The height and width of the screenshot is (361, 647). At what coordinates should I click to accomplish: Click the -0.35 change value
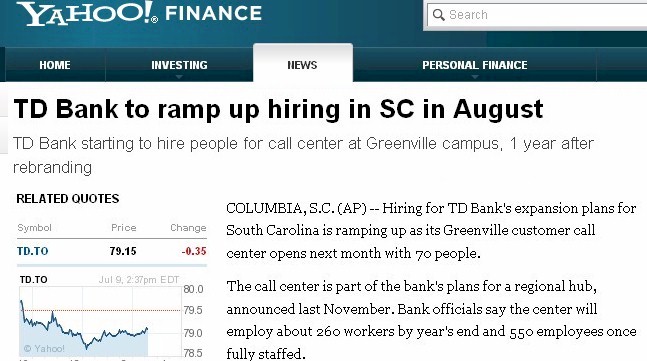click(x=194, y=251)
